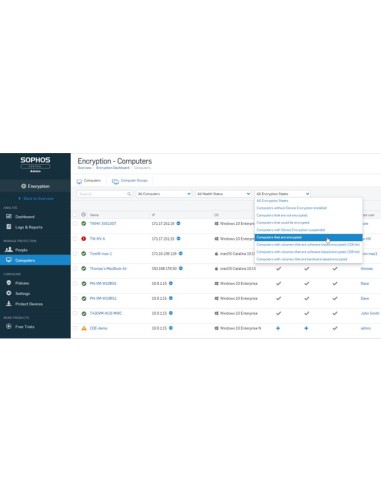The height and width of the screenshot is (492, 381).
Task: Click green status icon for Thomas's MacBook Air
Action: click(x=84, y=268)
